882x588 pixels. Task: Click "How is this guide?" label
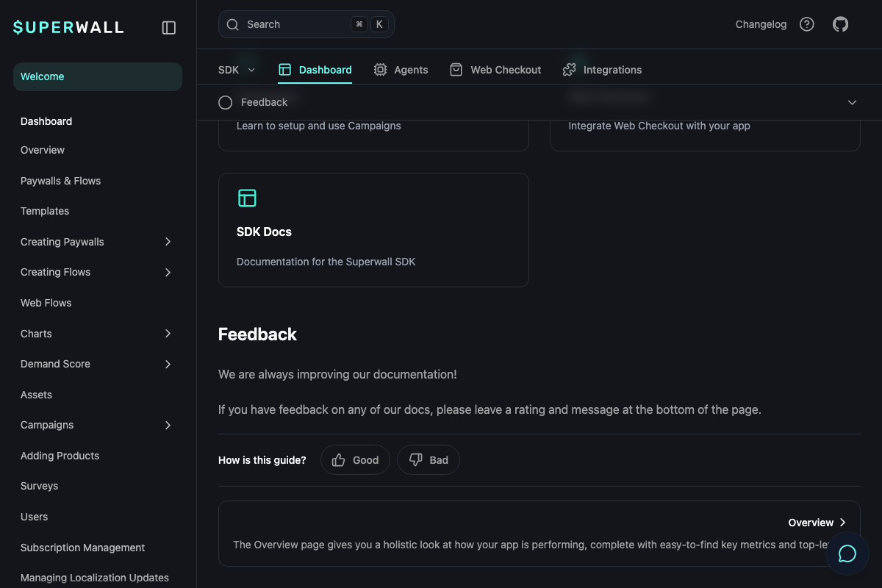[262, 460]
